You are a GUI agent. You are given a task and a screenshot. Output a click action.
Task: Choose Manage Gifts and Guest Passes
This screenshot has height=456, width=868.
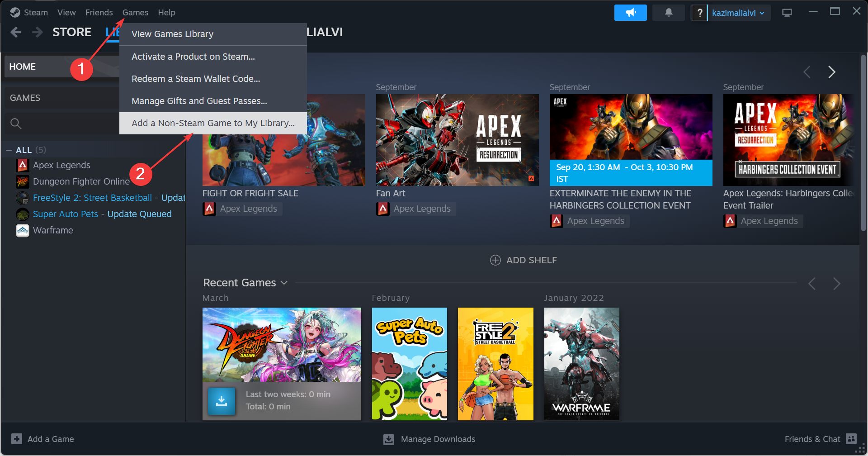(213, 101)
